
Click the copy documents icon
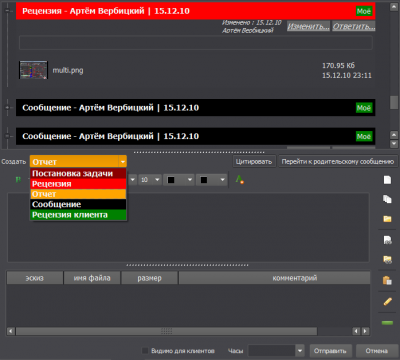[x=387, y=199]
